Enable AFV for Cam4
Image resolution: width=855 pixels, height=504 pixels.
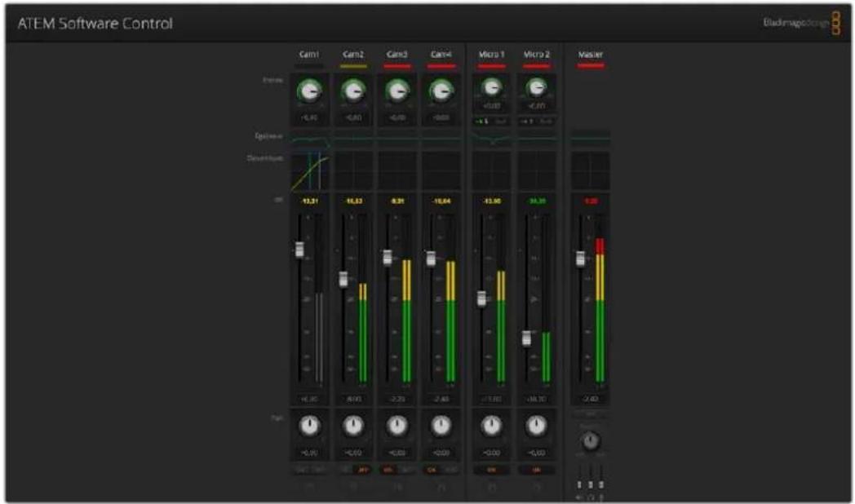tap(450, 470)
